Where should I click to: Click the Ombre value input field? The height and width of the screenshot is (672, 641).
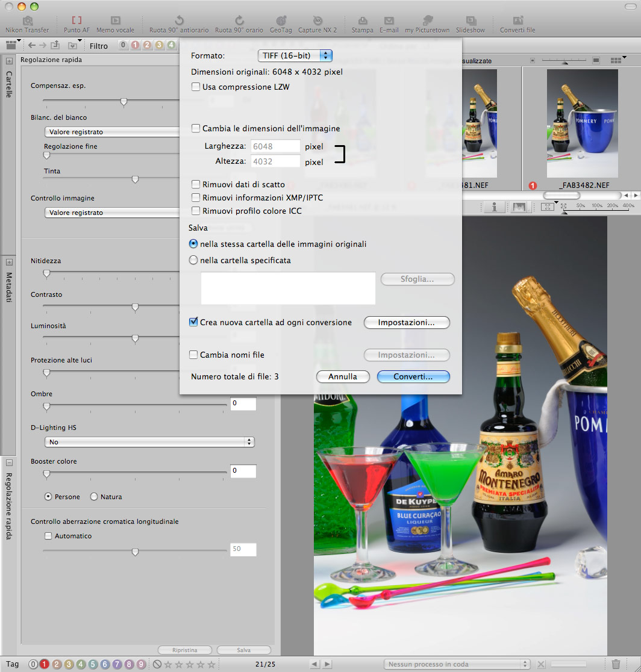243,403
